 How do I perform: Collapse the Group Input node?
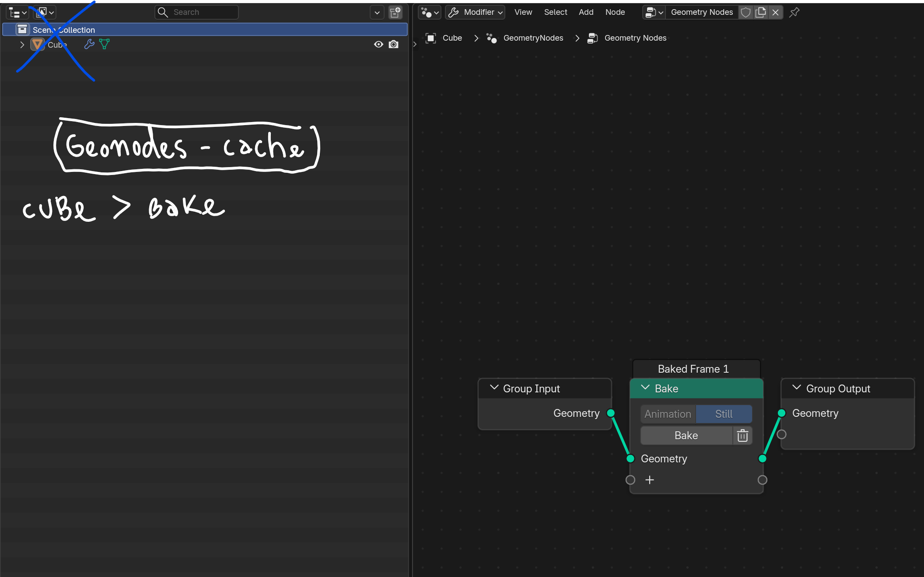coord(494,388)
